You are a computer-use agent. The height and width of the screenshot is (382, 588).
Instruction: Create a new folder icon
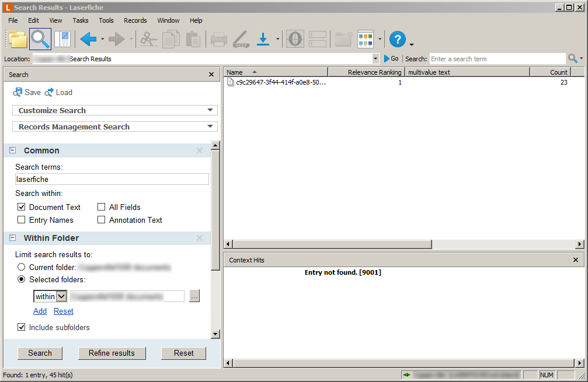coord(343,39)
